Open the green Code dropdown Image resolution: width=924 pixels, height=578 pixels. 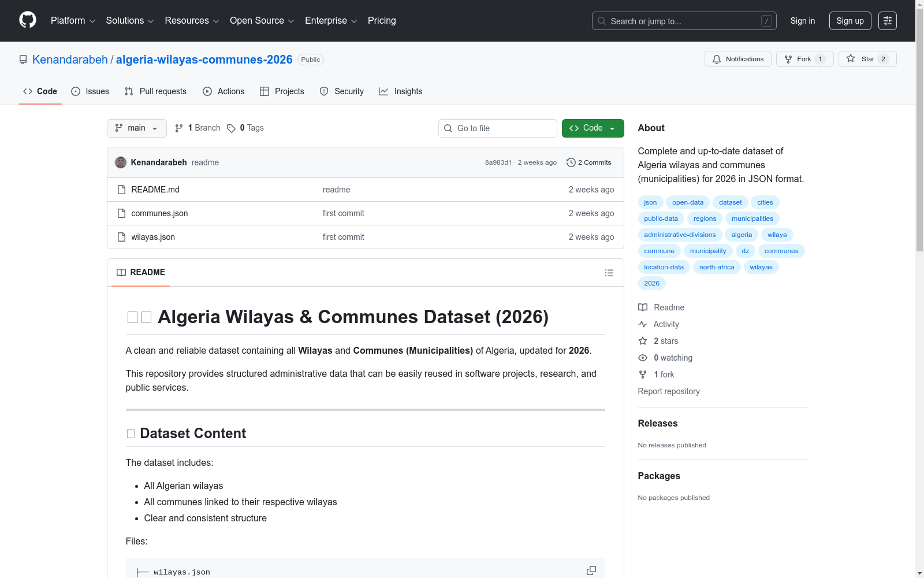tap(593, 128)
